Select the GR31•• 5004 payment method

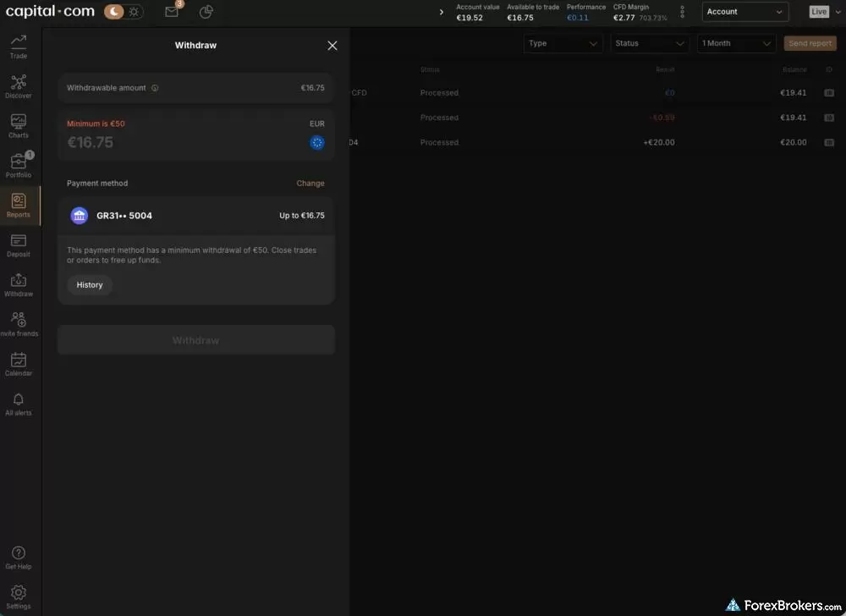point(196,215)
